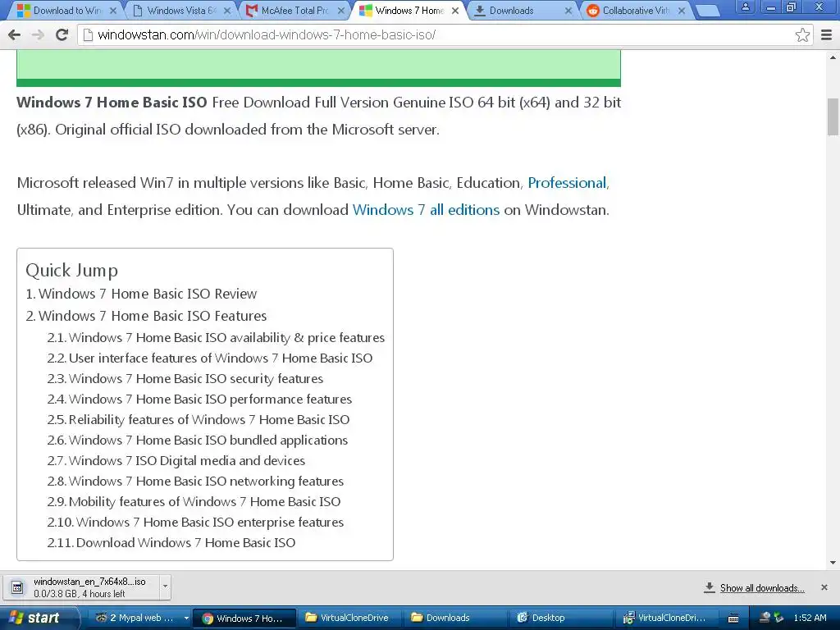Close the Windows 7 Home tab
Screen dimensions: 840x630
pos(455,11)
